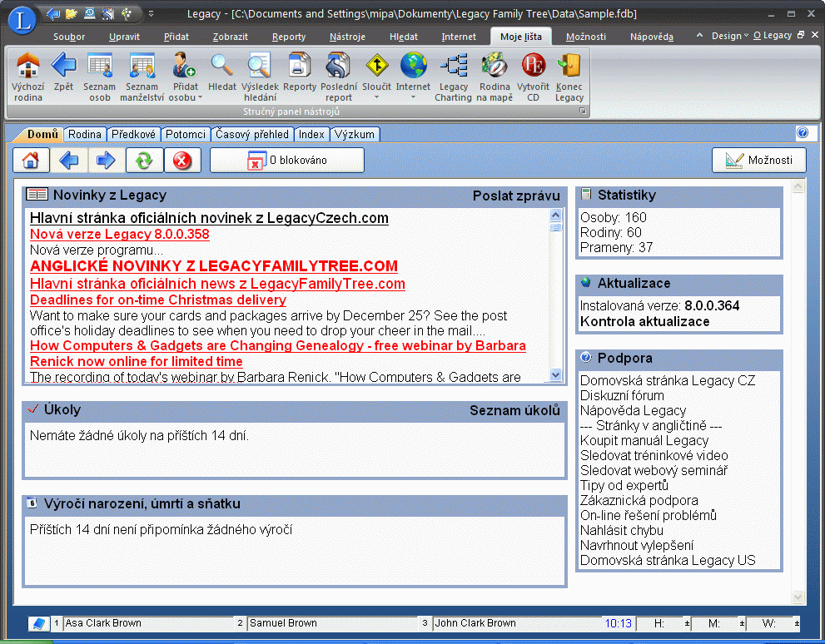Expand the Přidat osobu dropdown arrow
825x644 pixels.
(x=200, y=97)
